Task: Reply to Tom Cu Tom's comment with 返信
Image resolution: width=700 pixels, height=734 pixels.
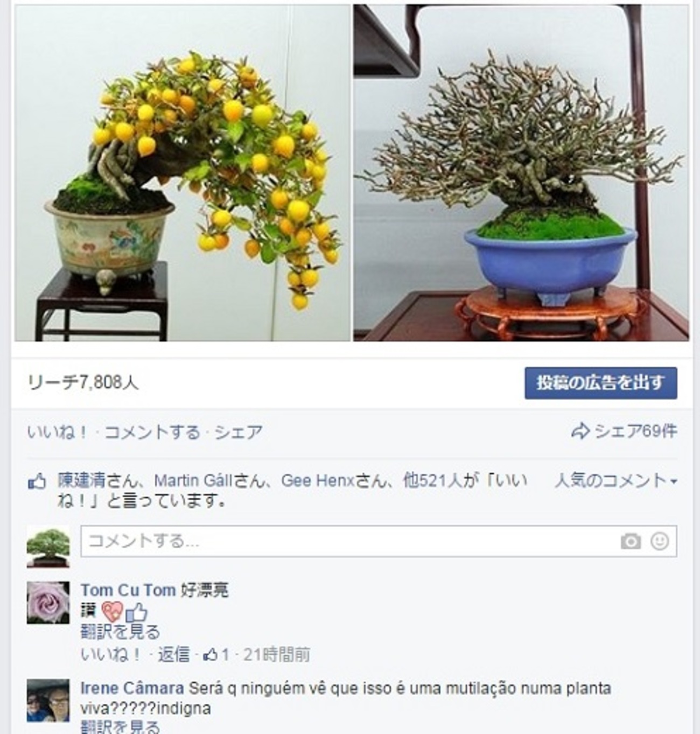Action: pyautogui.click(x=174, y=655)
